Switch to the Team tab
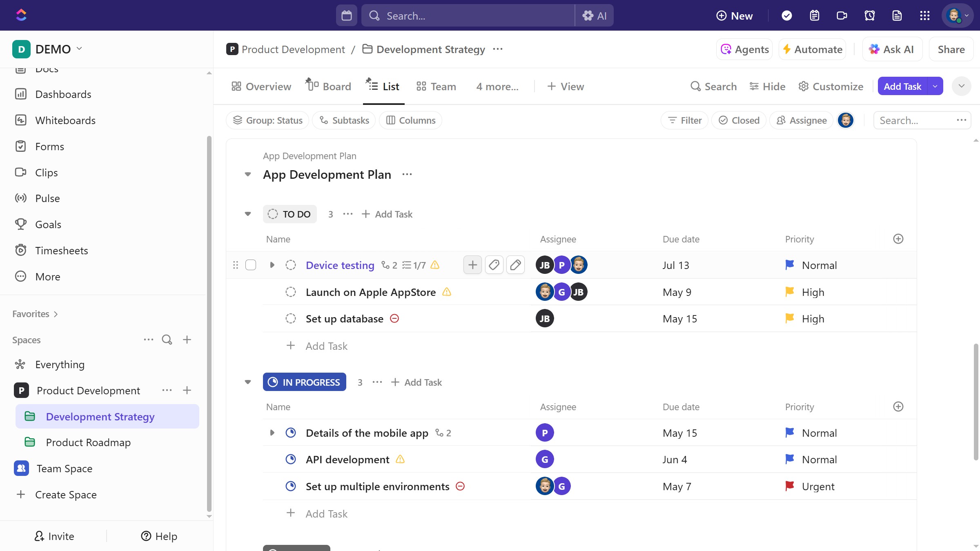This screenshot has width=980, height=551. click(x=436, y=87)
